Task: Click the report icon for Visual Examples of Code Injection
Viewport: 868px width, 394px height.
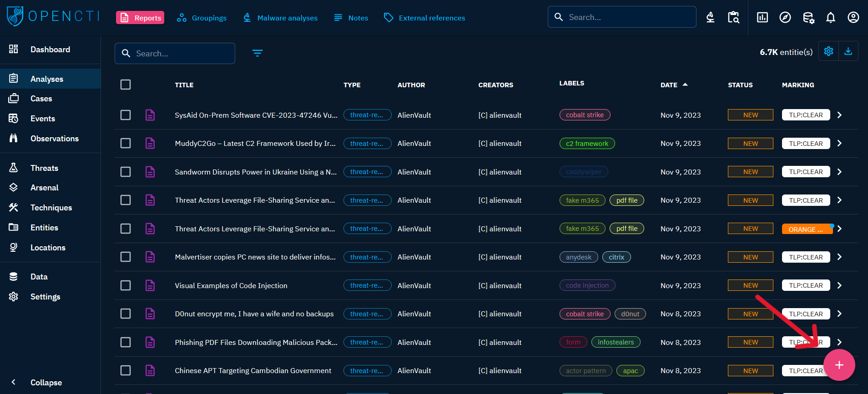Action: [150, 285]
